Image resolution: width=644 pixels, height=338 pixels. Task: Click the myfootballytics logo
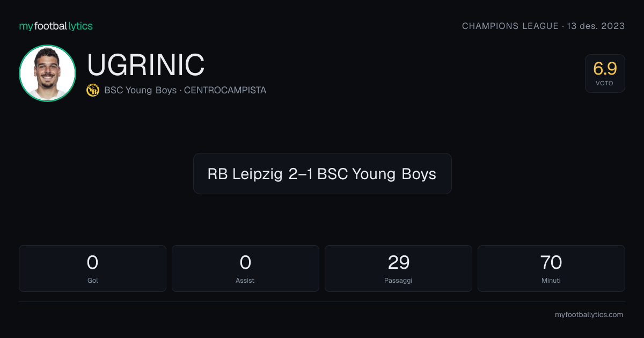click(56, 26)
